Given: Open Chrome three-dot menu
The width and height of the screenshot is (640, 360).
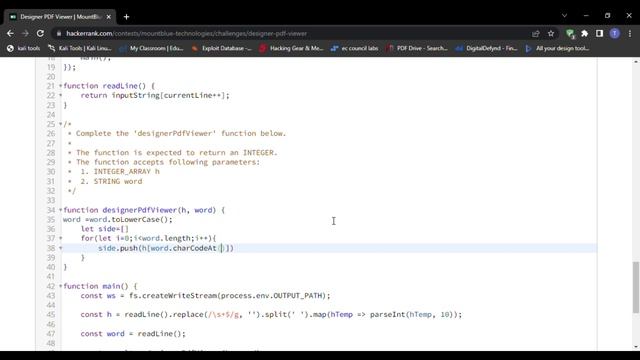Looking at the screenshot, I should pos(630,33).
